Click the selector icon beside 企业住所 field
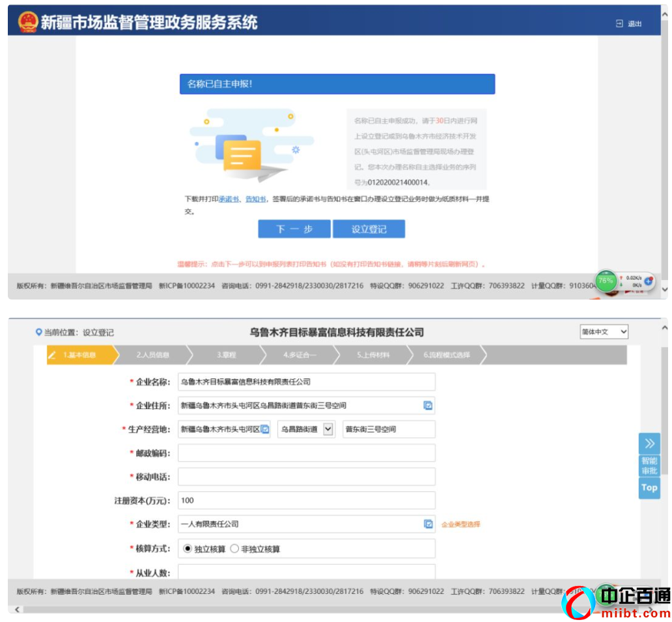This screenshot has height=622, width=672. point(428,405)
